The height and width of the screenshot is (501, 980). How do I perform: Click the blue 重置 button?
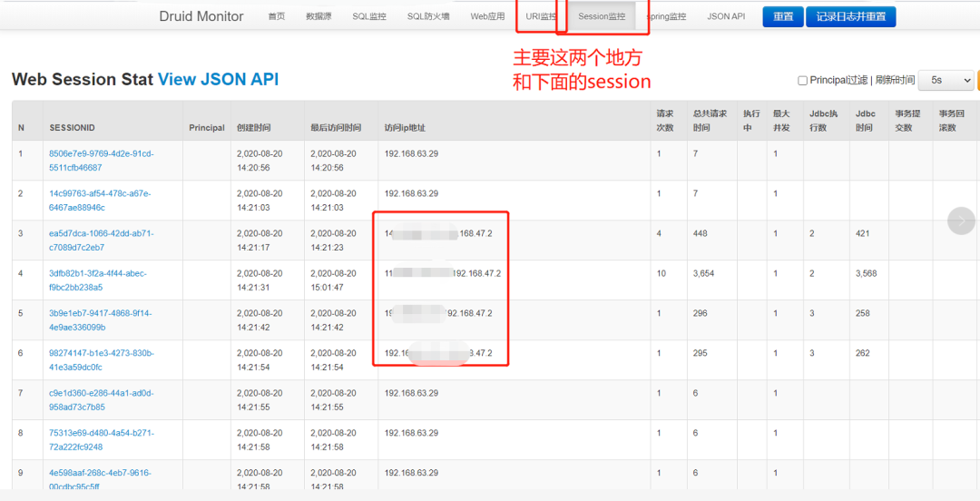pos(782,17)
